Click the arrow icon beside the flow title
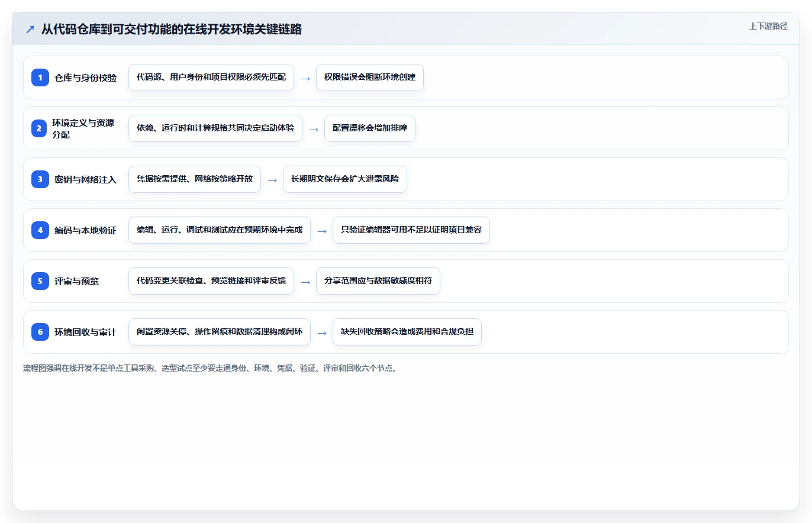Image resolution: width=812 pixels, height=523 pixels. [30, 30]
